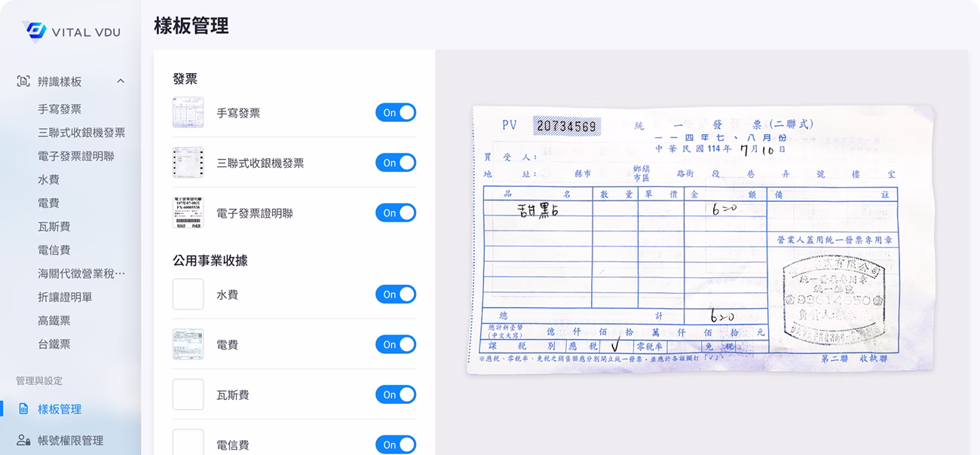Collapse the 辨識樣板 section chevron

point(121,81)
